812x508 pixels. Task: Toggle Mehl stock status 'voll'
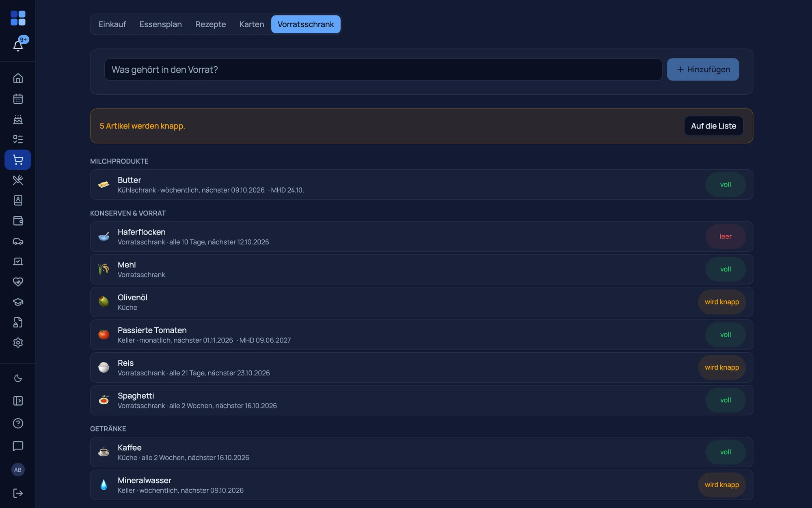tap(725, 269)
